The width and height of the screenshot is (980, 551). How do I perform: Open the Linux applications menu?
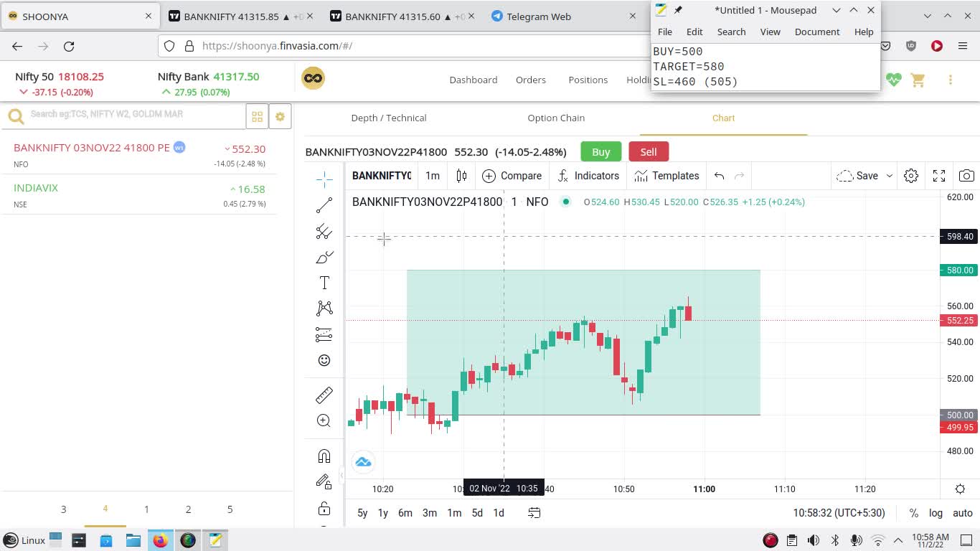coord(24,540)
